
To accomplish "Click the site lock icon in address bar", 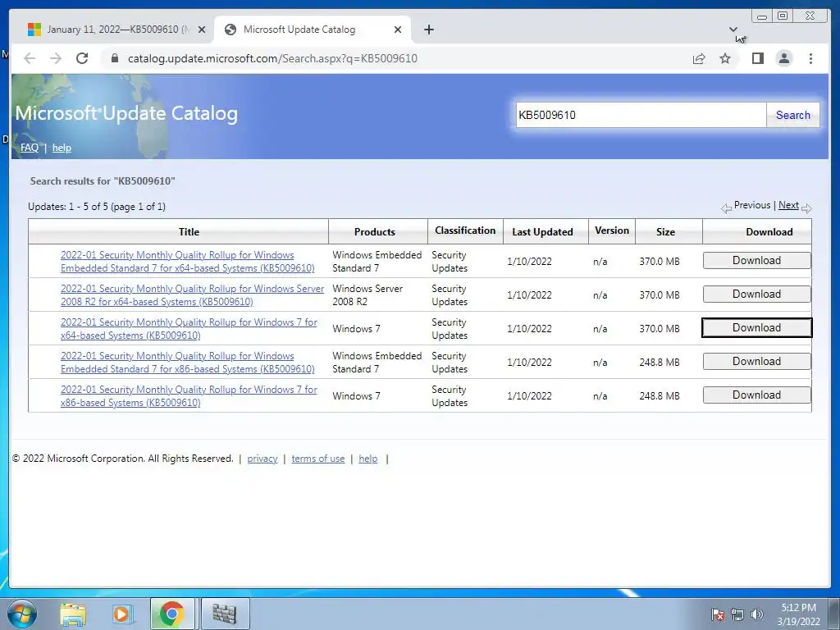I will (114, 58).
